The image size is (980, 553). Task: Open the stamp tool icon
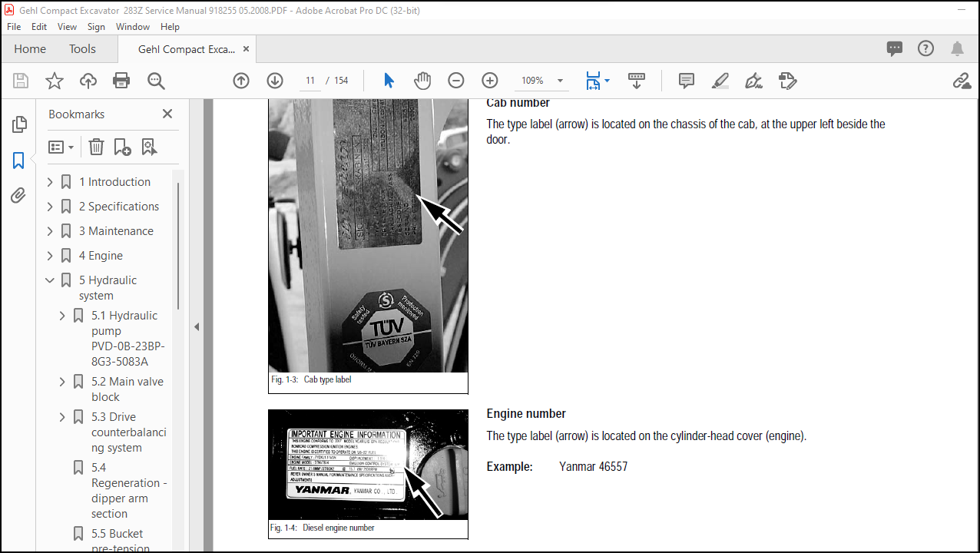(x=787, y=81)
